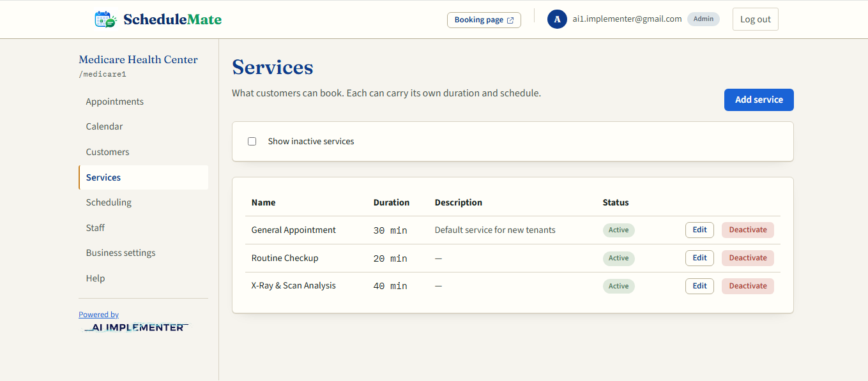Click the /medicare1 slug text
The height and width of the screenshot is (381, 868).
[102, 74]
